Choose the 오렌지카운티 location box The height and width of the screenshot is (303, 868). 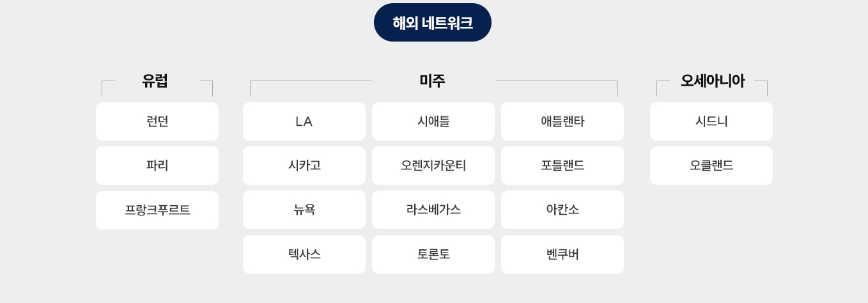[x=433, y=166]
